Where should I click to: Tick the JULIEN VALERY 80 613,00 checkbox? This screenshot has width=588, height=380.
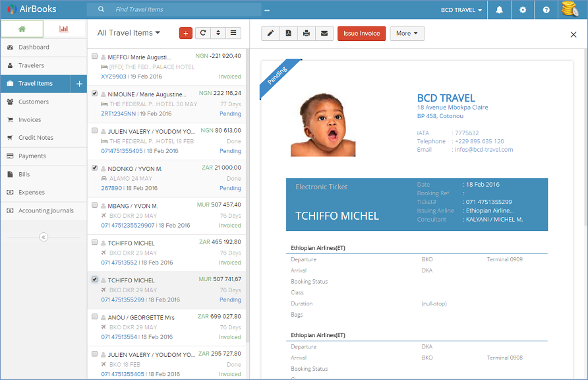pos(94,131)
